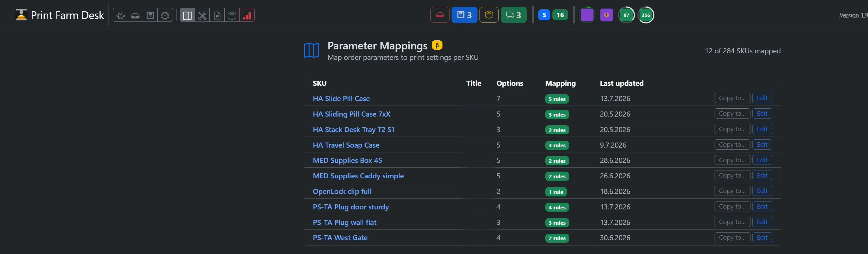Edit the HA Stack Desk Tray mapping
The height and width of the screenshot is (254, 868).
click(762, 129)
